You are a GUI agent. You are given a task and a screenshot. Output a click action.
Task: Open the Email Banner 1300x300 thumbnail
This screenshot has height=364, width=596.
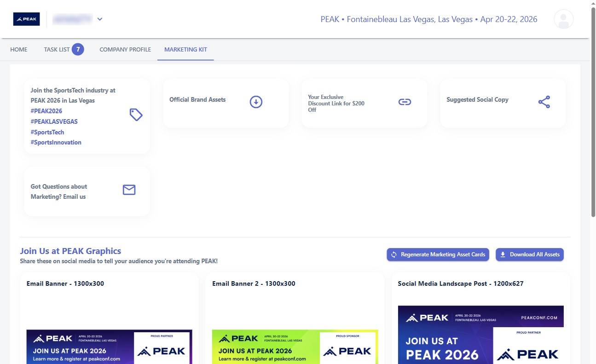tap(109, 347)
